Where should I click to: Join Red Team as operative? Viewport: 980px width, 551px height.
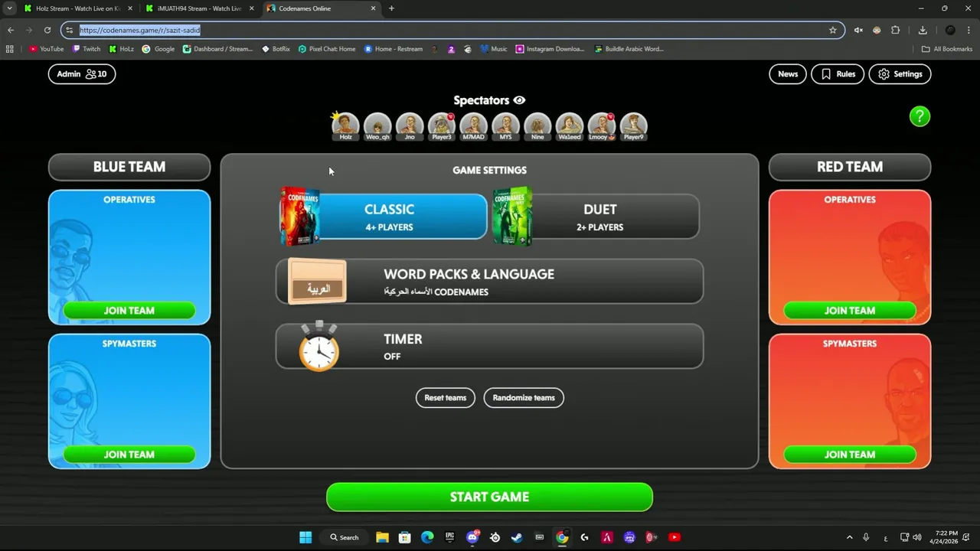point(850,310)
